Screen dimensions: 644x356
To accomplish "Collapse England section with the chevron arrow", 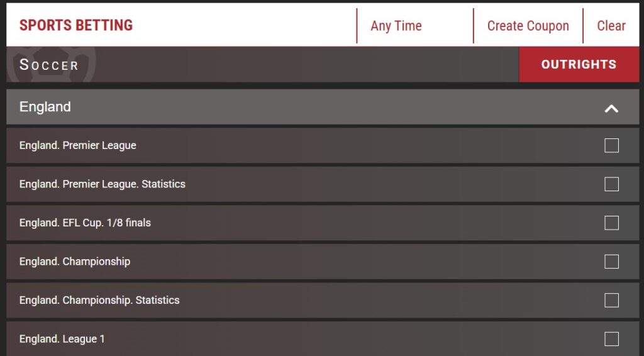I will (611, 108).
